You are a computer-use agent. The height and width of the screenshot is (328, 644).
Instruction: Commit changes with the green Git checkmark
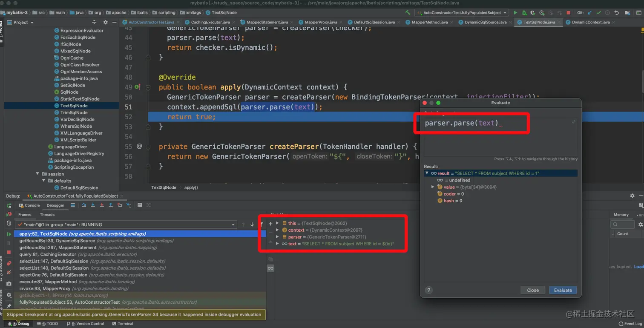coord(599,13)
